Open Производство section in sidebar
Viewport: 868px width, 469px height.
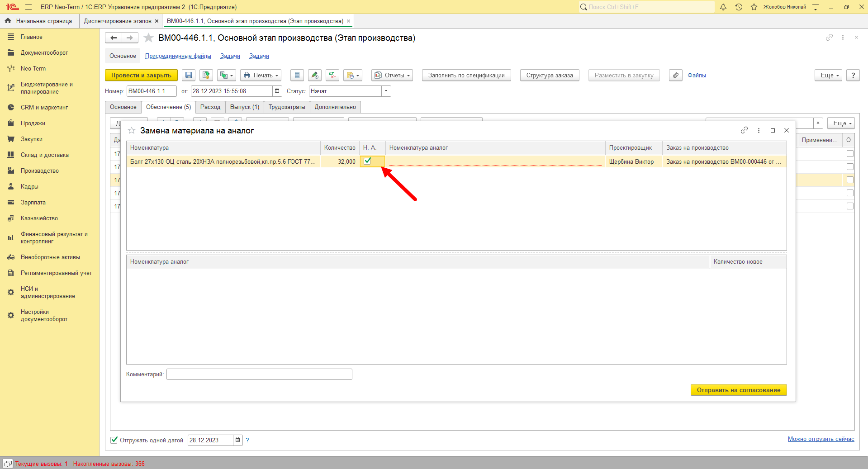pyautogui.click(x=40, y=171)
